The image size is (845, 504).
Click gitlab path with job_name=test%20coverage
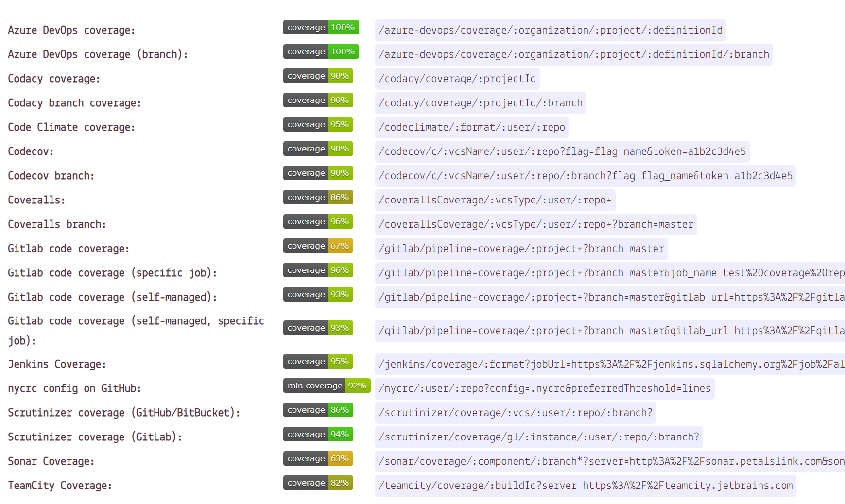[610, 273]
